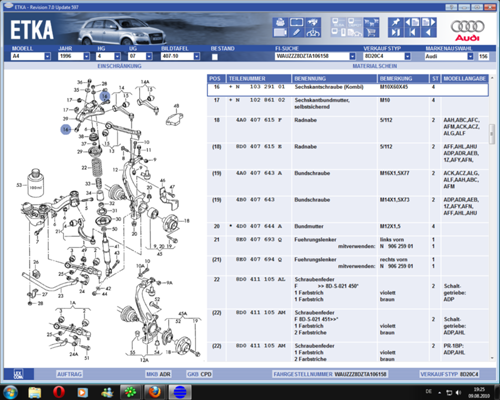Image resolution: width=500 pixels, height=400 pixels.
Task: Select the row Sechskantschraube (Kombi)
Action: (348, 90)
